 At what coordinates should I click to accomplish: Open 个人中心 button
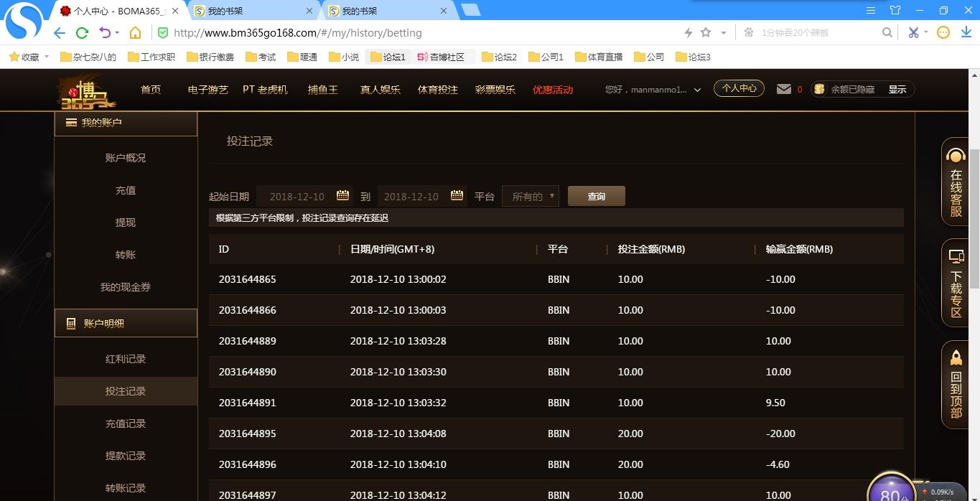(739, 88)
